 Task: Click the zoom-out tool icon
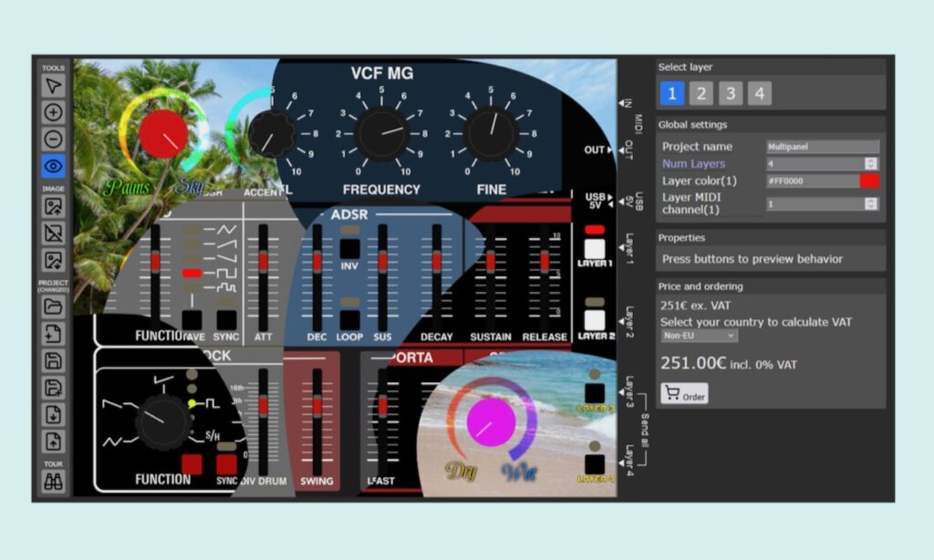coord(52,139)
